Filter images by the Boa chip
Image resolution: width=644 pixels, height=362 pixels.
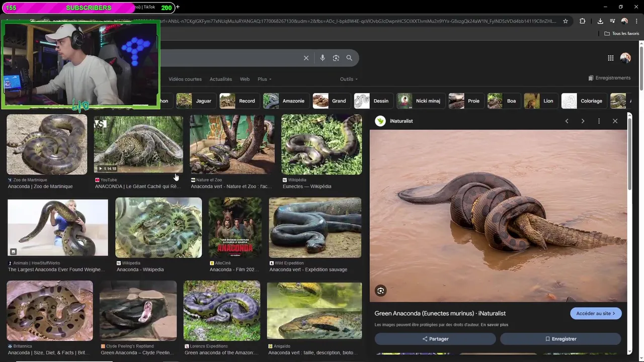504,101
